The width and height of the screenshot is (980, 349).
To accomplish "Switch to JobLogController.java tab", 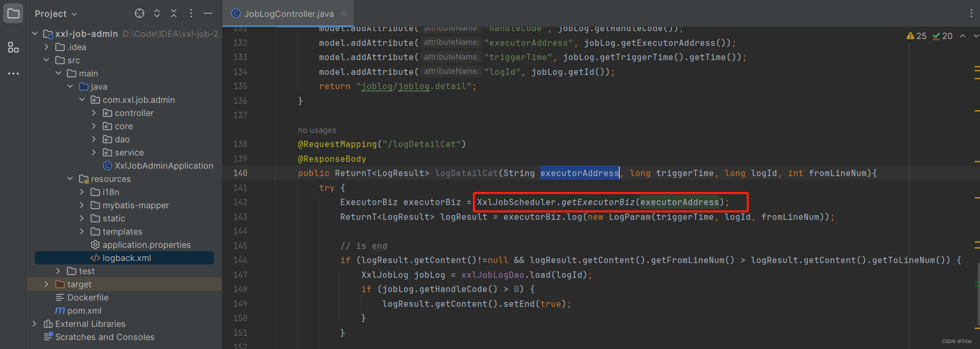I will [289, 14].
